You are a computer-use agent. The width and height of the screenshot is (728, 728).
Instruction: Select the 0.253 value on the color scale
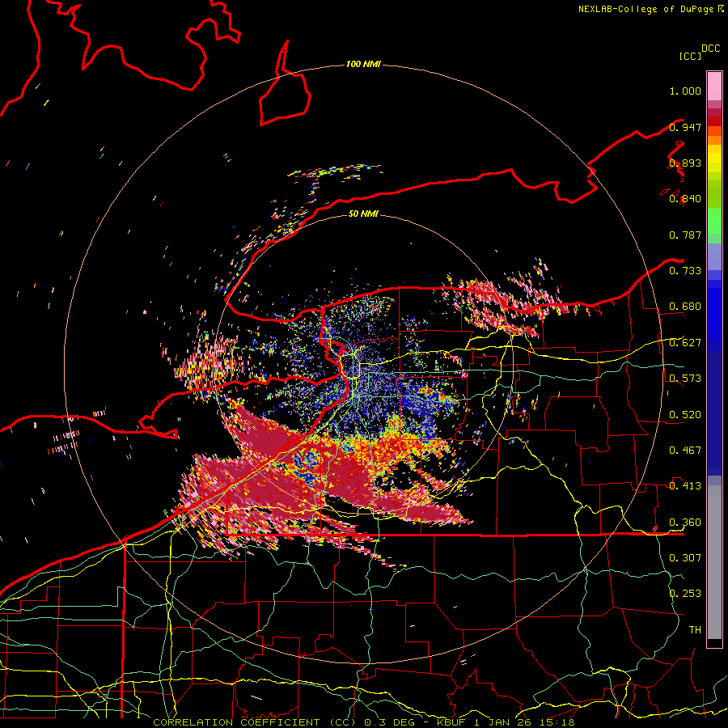pos(685,594)
